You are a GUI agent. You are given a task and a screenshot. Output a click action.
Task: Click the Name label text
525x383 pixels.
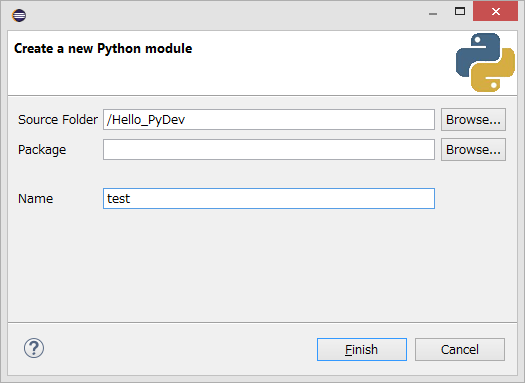click(x=35, y=199)
